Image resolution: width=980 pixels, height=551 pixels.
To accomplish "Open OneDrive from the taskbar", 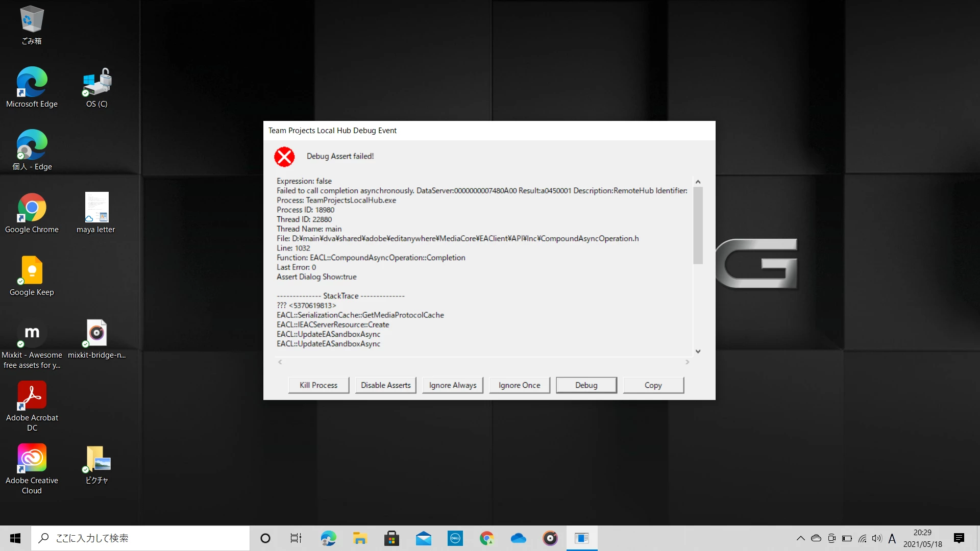I will click(518, 538).
